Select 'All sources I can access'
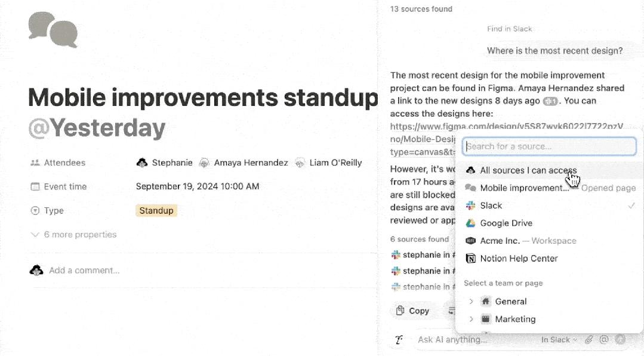The width and height of the screenshot is (644, 356). pyautogui.click(x=528, y=170)
